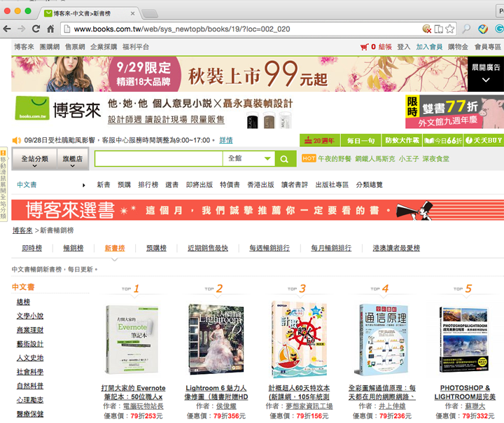Select 文學小說 category in sidebar
Screen dimensions: 504x423
[x=30, y=316]
